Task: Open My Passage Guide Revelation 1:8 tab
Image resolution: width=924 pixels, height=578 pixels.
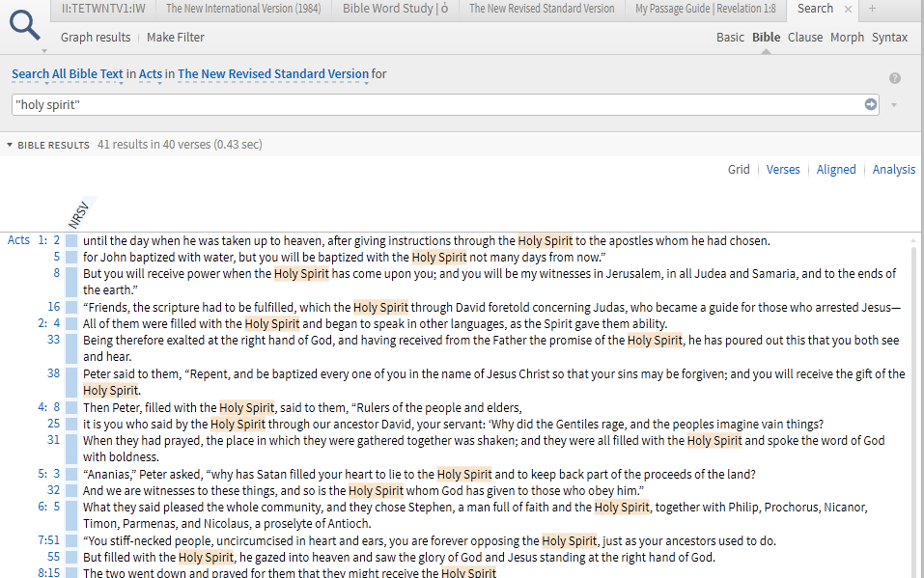Action: pyautogui.click(x=706, y=9)
